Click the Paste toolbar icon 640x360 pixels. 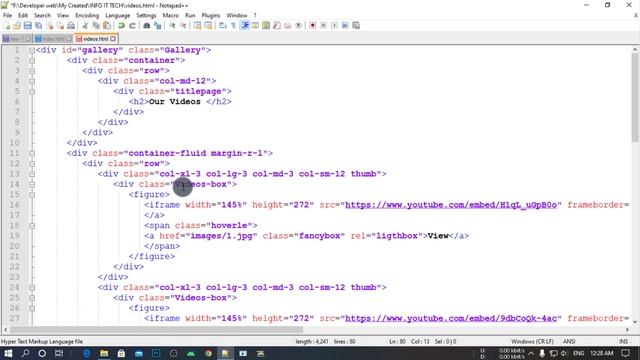coord(107,25)
